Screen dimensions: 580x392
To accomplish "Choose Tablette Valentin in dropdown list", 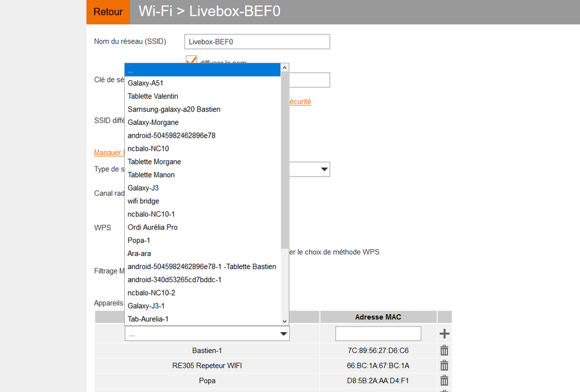I will point(203,96).
